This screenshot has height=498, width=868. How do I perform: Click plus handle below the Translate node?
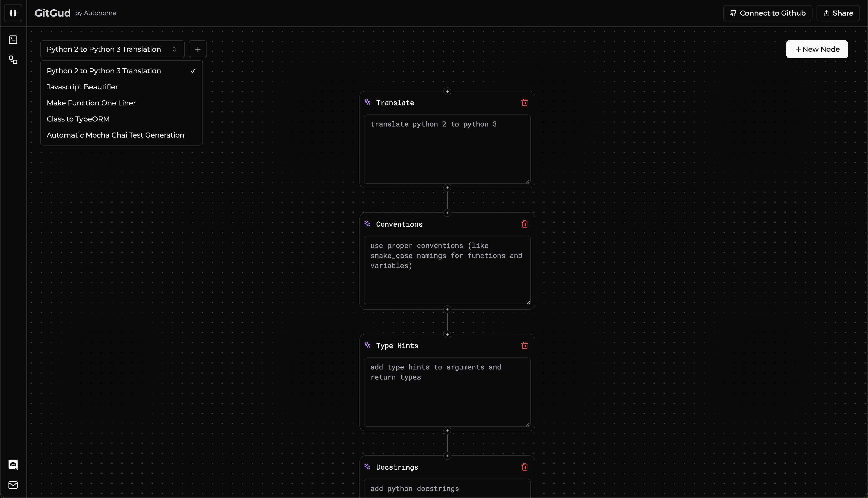pos(447,188)
